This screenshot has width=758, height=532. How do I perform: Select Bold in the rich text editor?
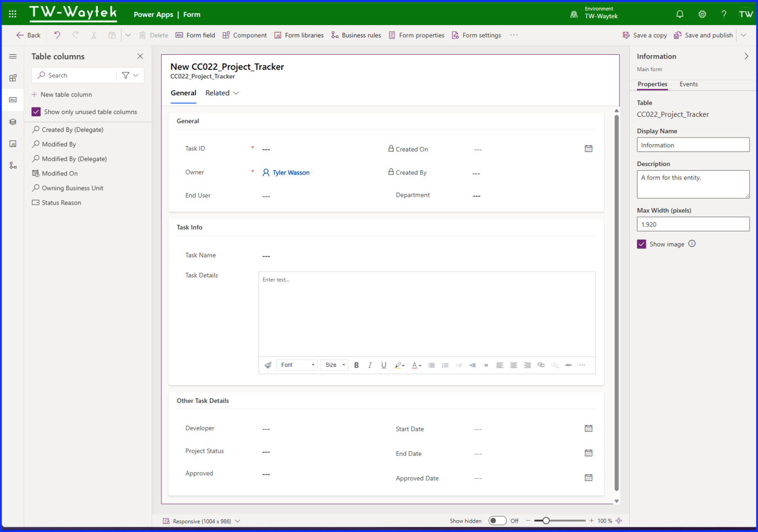(x=356, y=365)
